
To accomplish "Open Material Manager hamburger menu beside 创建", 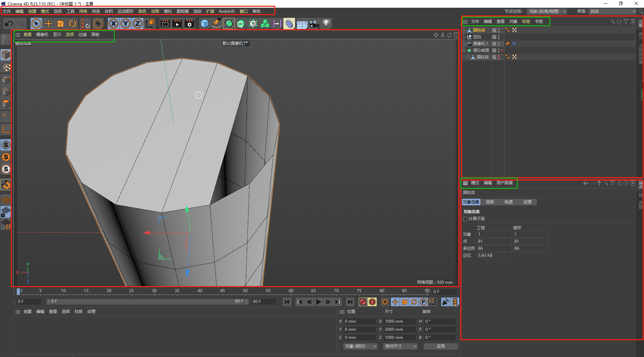I will click(x=18, y=312).
